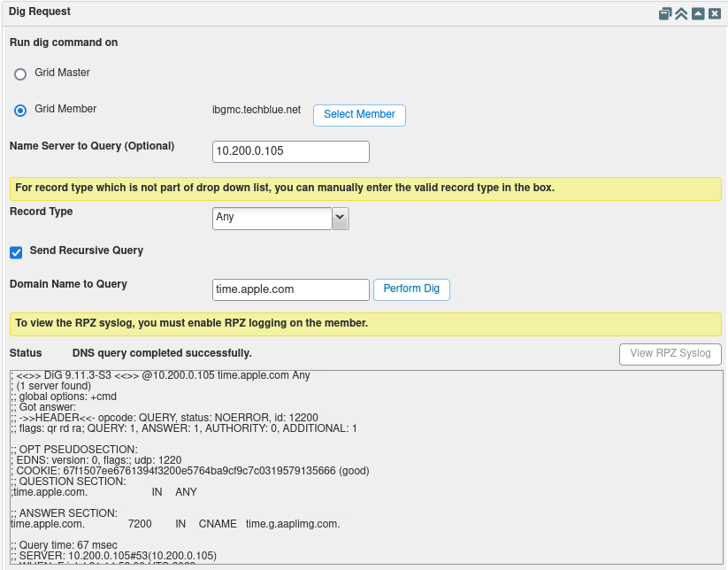Click the Name Server to Query field
728x570 pixels.
coord(290,151)
